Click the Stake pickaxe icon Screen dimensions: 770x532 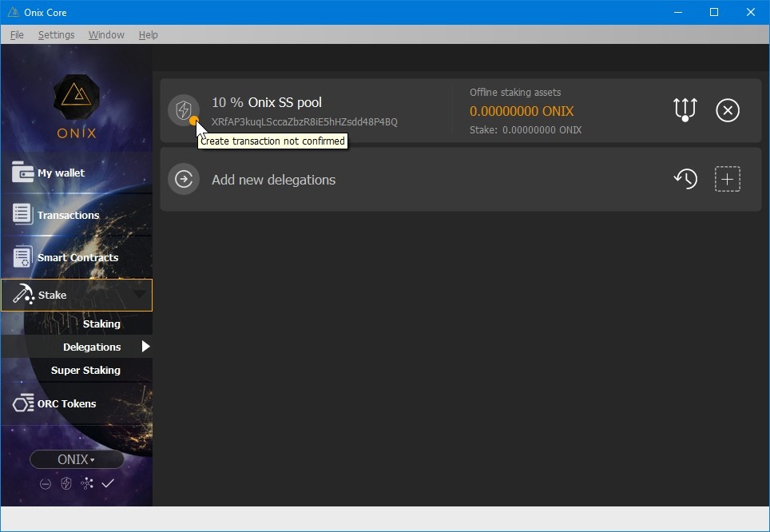(x=23, y=294)
